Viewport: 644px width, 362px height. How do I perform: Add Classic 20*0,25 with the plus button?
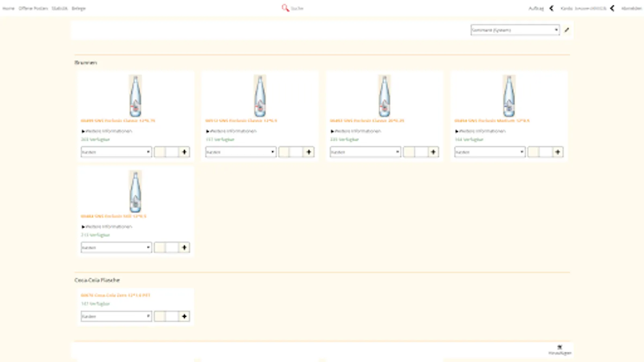click(433, 152)
